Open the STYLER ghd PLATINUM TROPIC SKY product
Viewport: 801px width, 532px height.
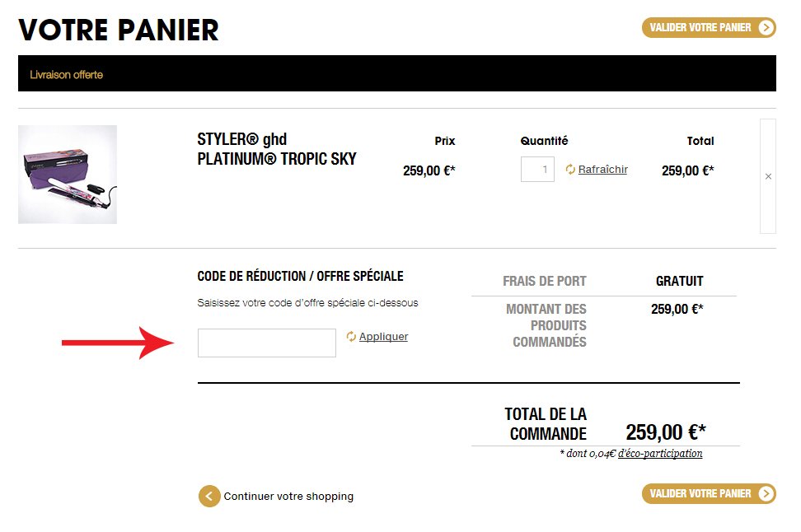click(277, 148)
